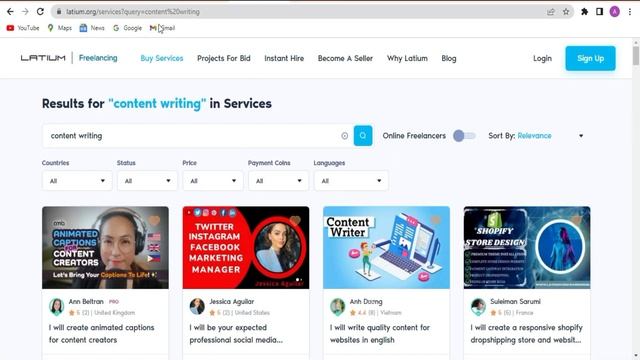
Task: Open "I will create animated captions" service
Action: coord(101,333)
